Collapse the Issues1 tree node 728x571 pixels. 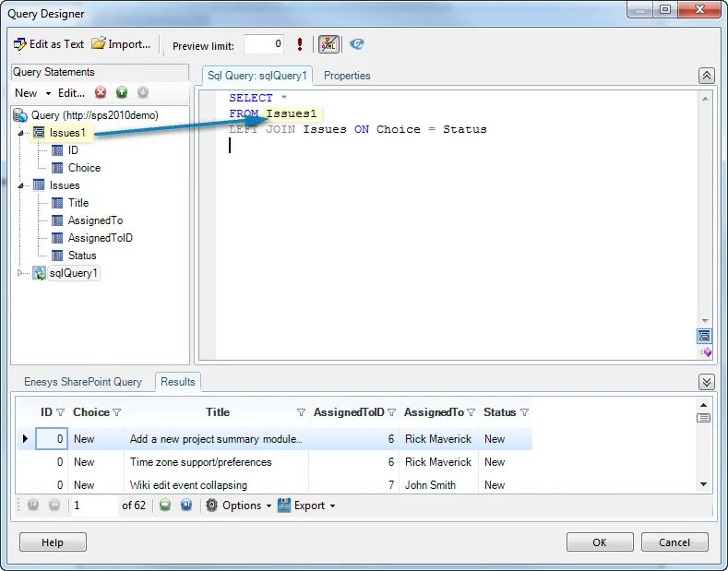(20, 133)
